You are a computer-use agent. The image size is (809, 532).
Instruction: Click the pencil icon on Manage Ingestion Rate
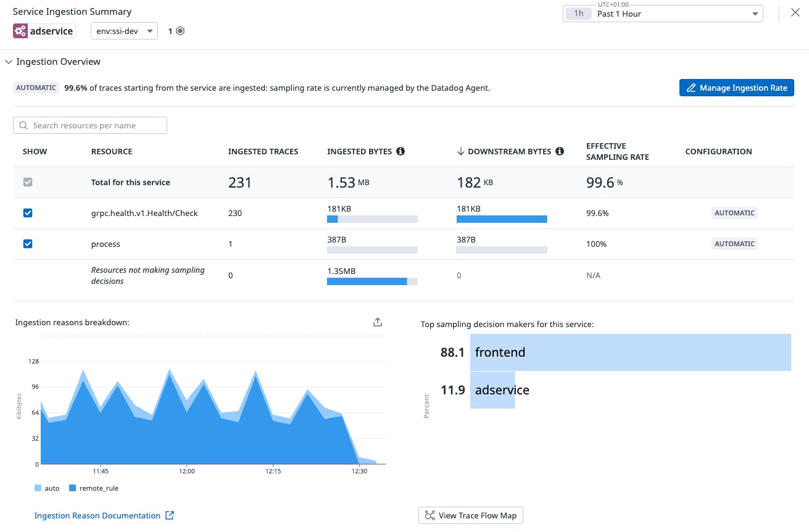[x=691, y=88]
